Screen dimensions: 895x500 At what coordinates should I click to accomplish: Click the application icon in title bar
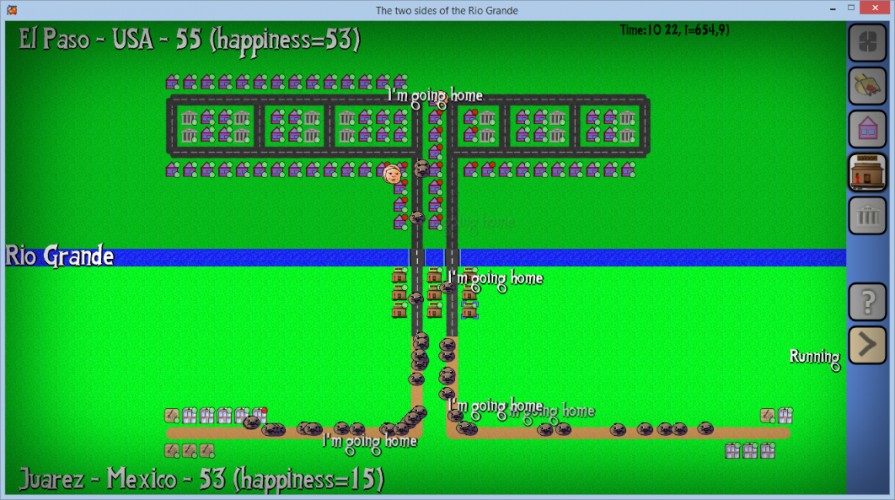tap(11, 10)
